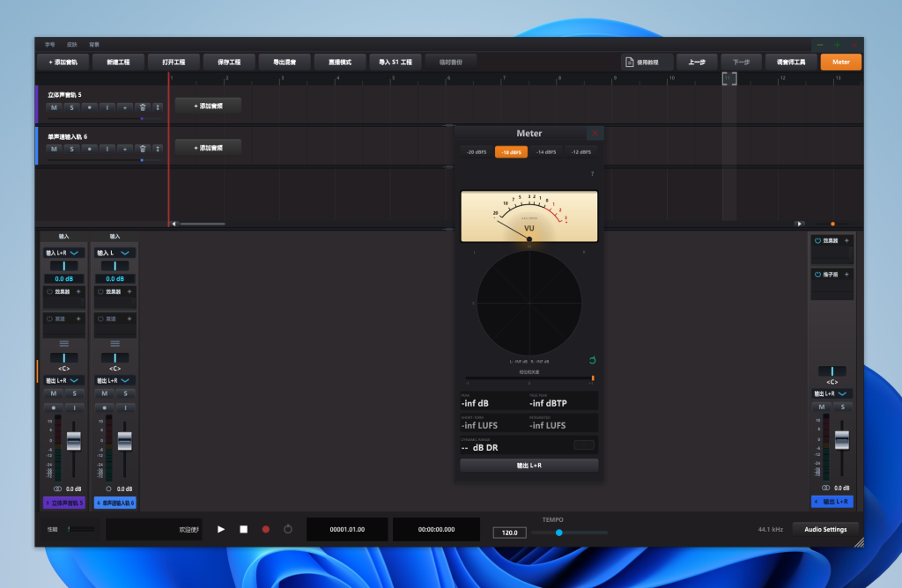Click the plus icon in 立体声音轨 5 header
The width and height of the screenshot is (902, 588).
pyautogui.click(x=125, y=107)
